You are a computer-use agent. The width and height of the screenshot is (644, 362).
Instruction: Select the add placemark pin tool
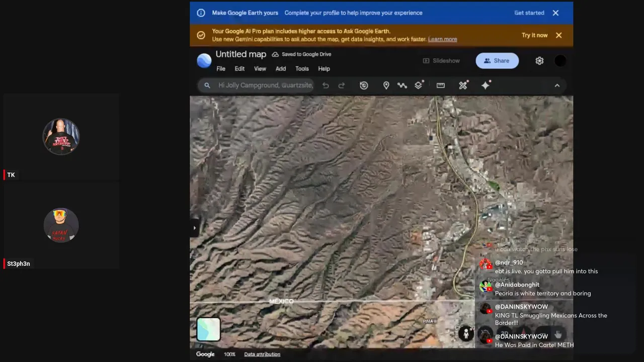click(386, 85)
